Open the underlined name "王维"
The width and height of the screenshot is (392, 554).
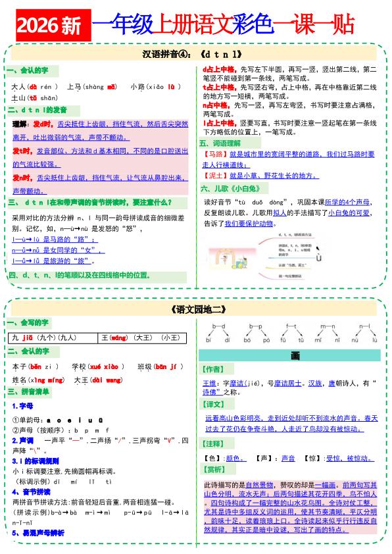point(209,384)
